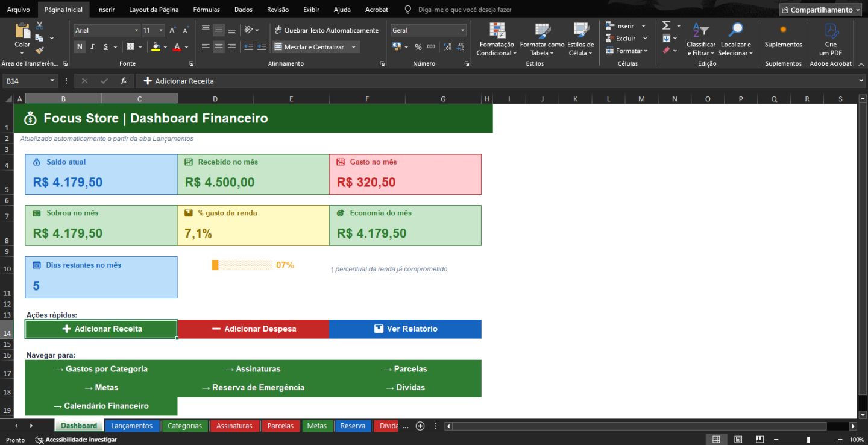Click the Cut scissors icon

pos(40,25)
